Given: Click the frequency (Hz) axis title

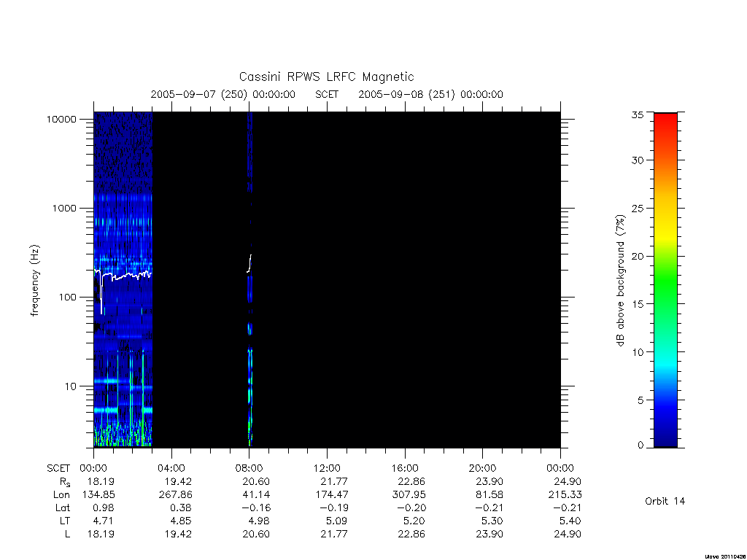Looking at the screenshot, I should (35, 281).
